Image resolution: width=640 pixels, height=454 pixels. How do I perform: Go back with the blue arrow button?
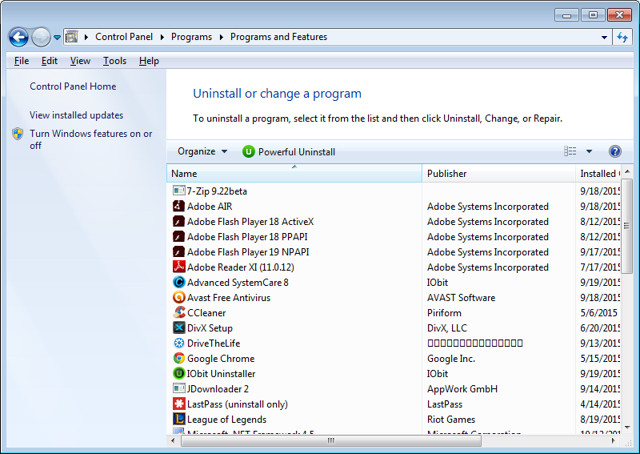pos(18,38)
